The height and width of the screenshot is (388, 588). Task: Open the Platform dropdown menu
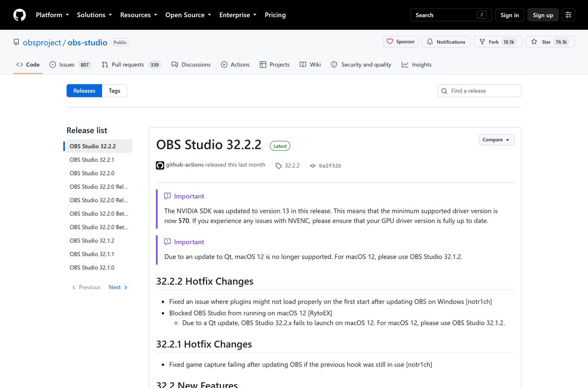click(x=52, y=15)
